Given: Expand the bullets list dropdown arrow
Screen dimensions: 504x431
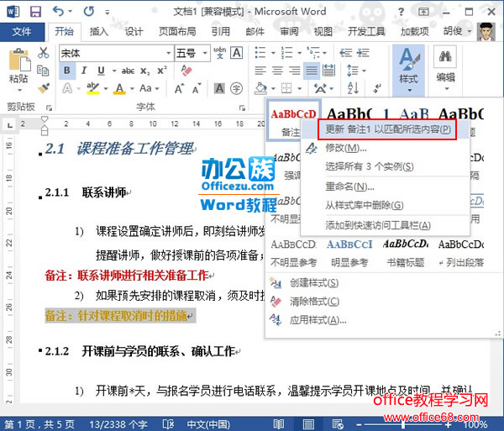Looking at the screenshot, I should [x=273, y=53].
